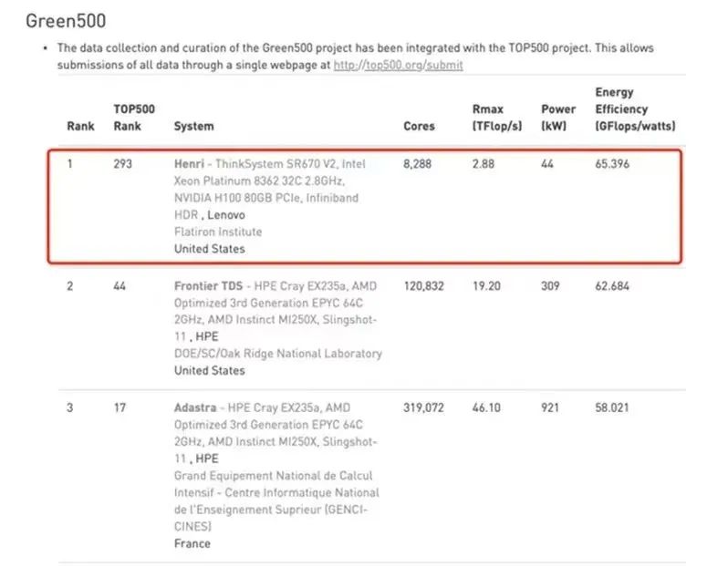The image size is (728, 567).
Task: Click the 120,832 cores value
Action: [423, 286]
